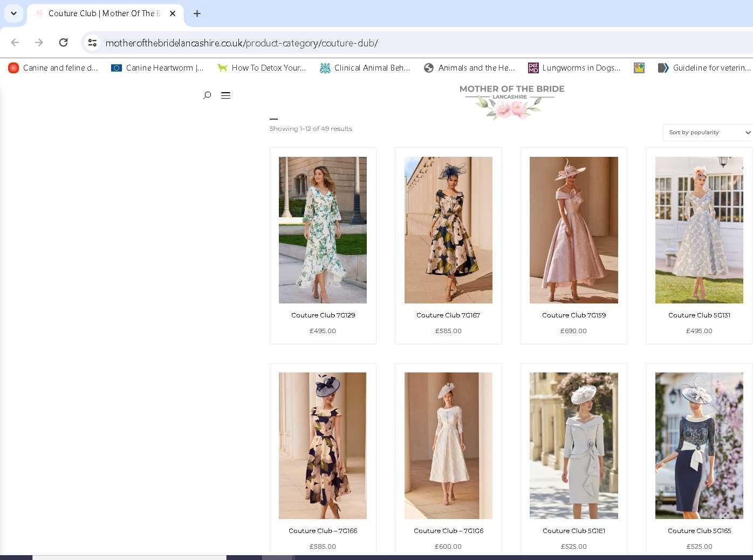The image size is (753, 560).
Task: Click the Showing 1–12 of 49 results text
Action: coord(311,129)
